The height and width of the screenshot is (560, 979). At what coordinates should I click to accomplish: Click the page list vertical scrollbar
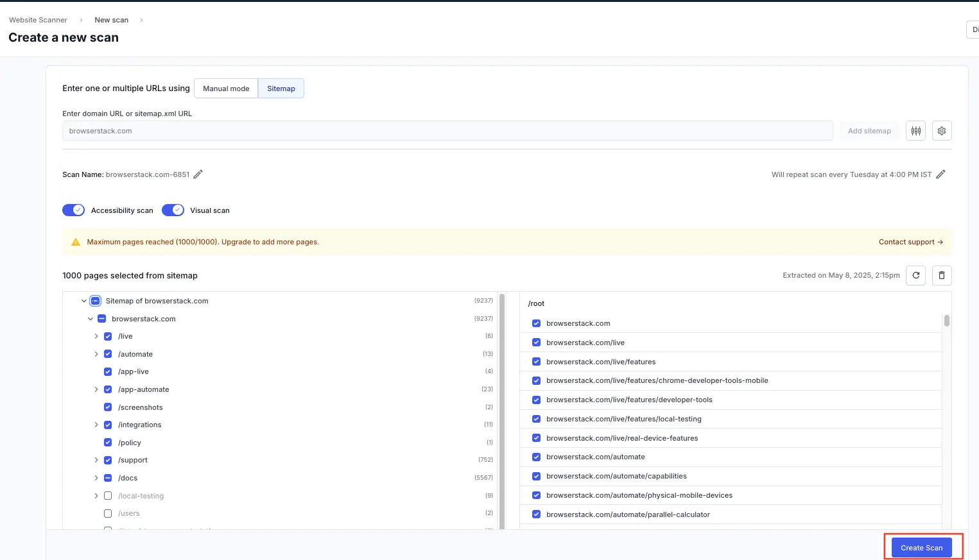tap(946, 321)
